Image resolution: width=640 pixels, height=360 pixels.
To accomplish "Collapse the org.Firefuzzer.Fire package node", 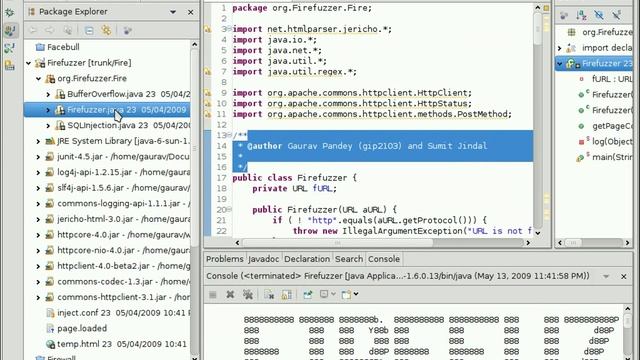I will pyautogui.click(x=38, y=78).
